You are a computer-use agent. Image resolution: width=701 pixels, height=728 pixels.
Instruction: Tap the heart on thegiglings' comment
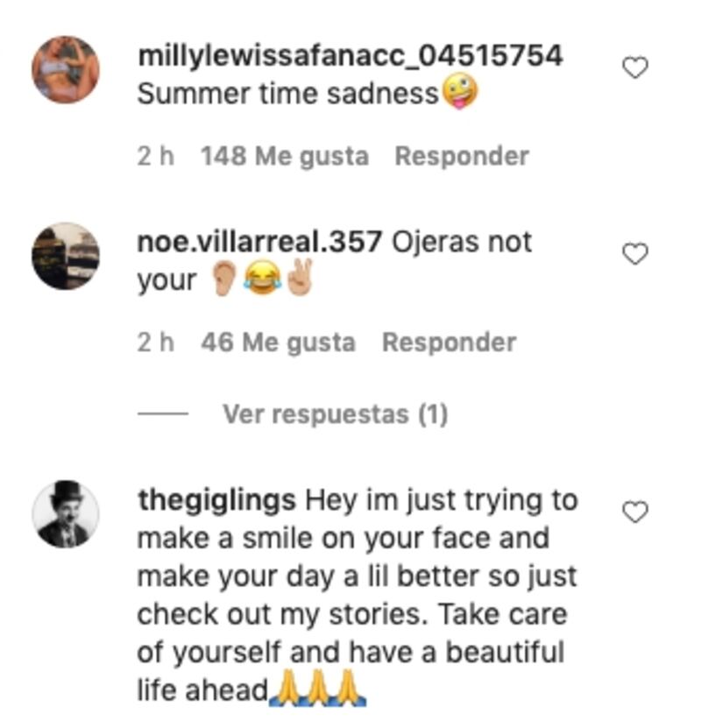click(x=634, y=512)
